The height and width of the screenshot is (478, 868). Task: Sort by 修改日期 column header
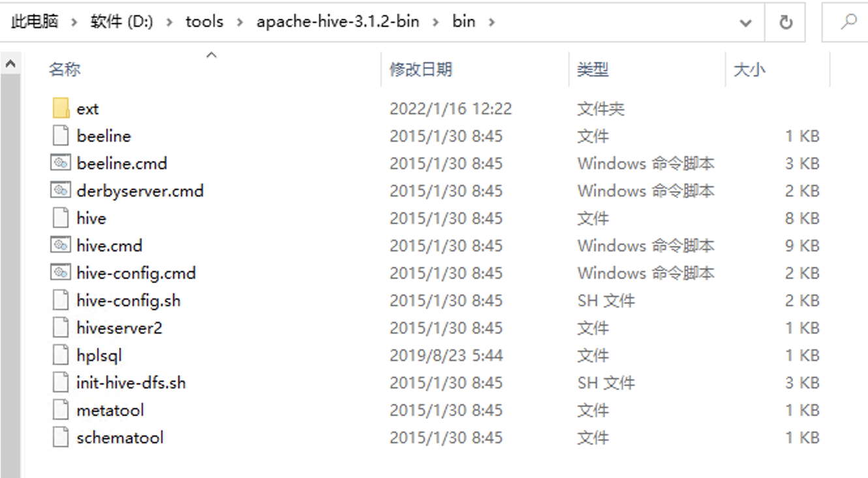421,69
